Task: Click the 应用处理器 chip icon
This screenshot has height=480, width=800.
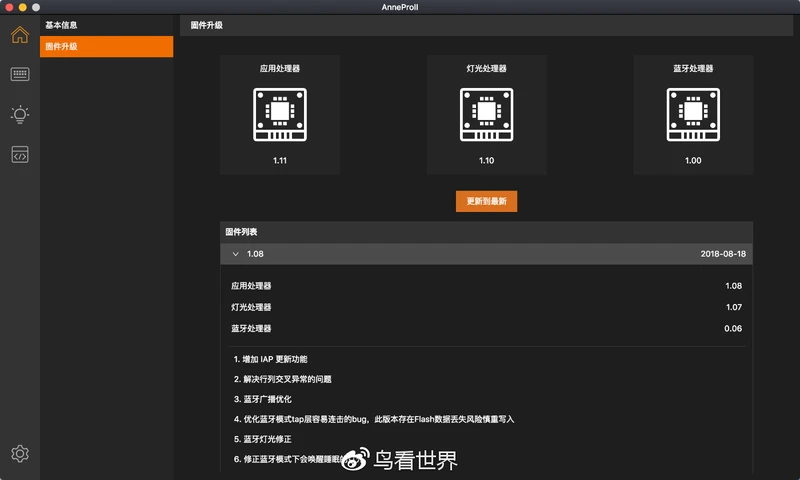Action: [280, 114]
